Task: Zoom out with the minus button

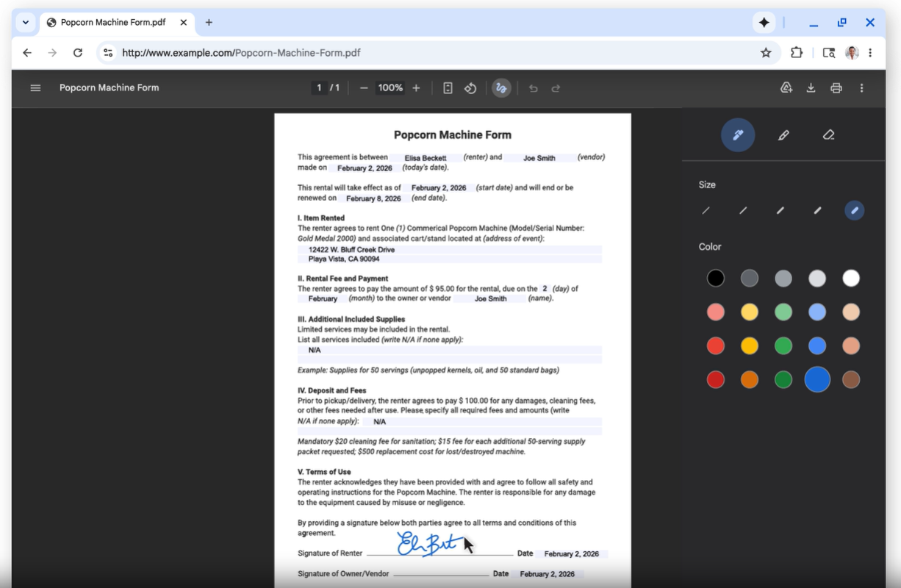Action: (x=363, y=88)
